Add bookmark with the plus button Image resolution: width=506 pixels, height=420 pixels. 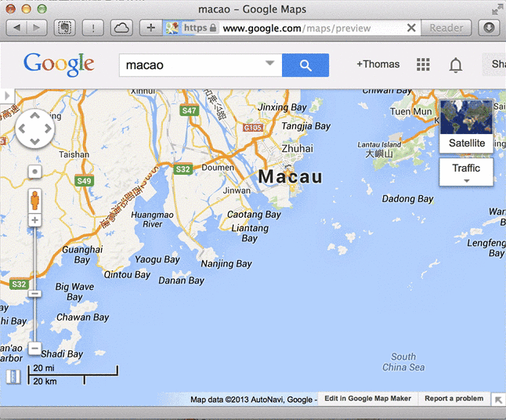(x=150, y=28)
